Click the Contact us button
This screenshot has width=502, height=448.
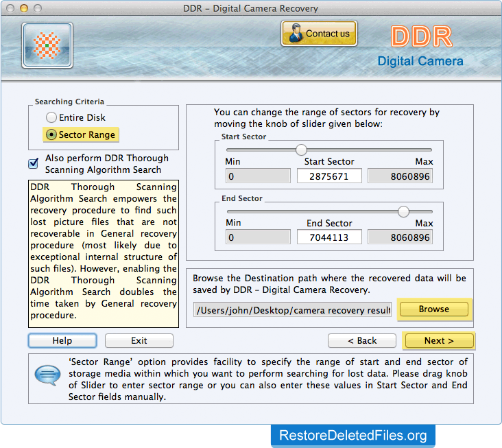[x=319, y=34]
